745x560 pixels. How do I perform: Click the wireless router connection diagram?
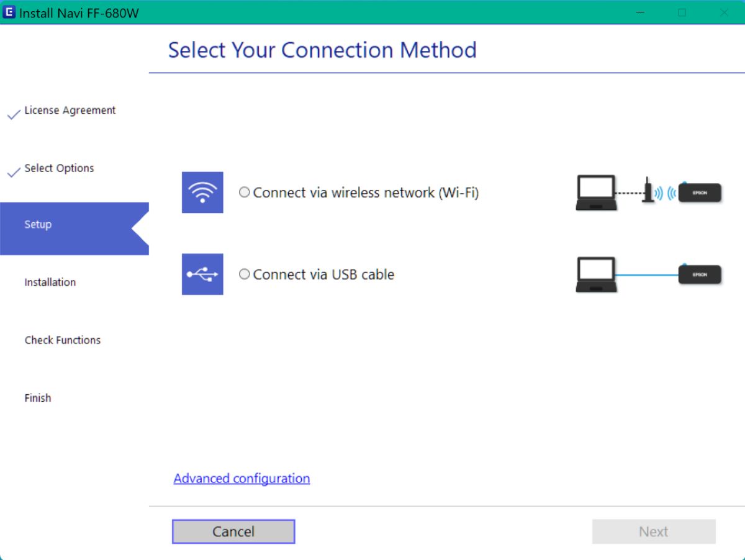point(649,192)
